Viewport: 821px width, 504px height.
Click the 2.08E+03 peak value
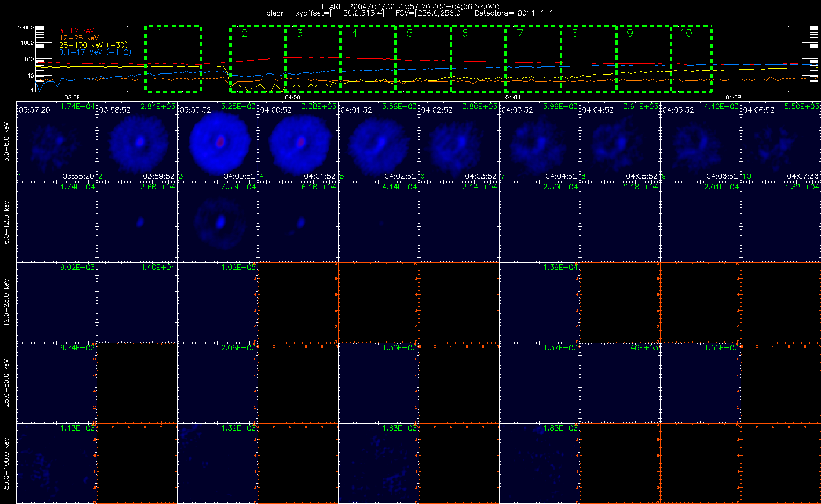[x=238, y=348]
